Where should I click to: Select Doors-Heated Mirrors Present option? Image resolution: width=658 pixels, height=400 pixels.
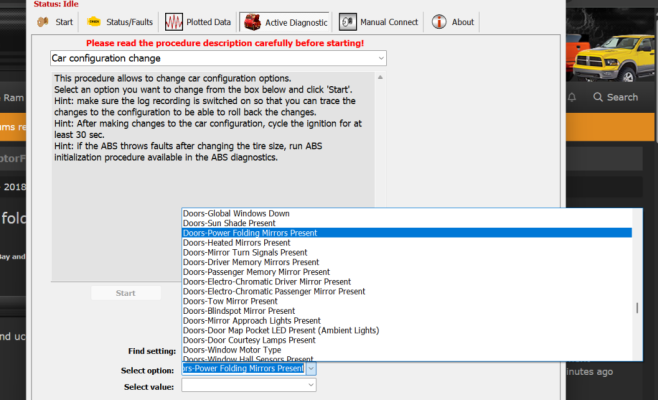407,243
